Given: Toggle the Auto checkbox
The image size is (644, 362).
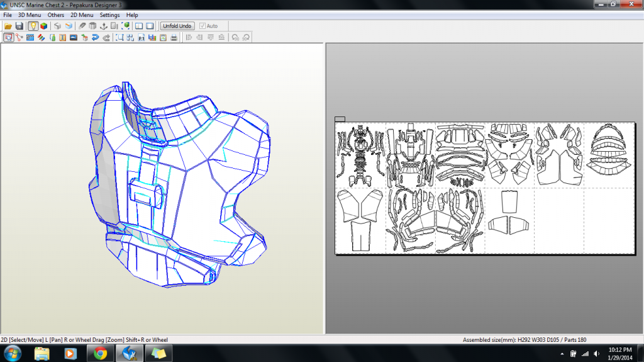Looking at the screenshot, I should coord(203,26).
